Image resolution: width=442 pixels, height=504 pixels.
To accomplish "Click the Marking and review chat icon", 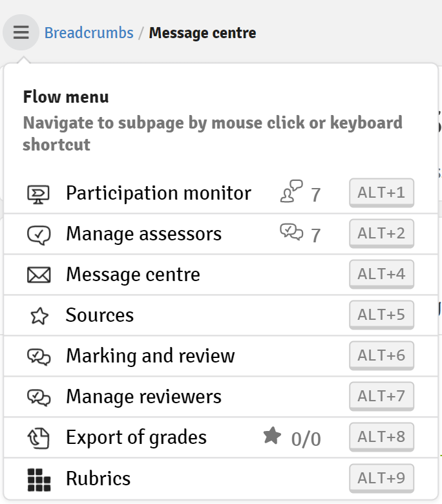I will [39, 357].
